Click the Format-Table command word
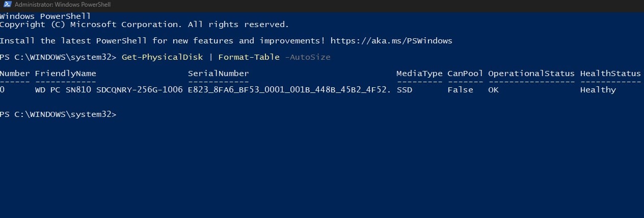The image size is (644, 218). click(249, 57)
